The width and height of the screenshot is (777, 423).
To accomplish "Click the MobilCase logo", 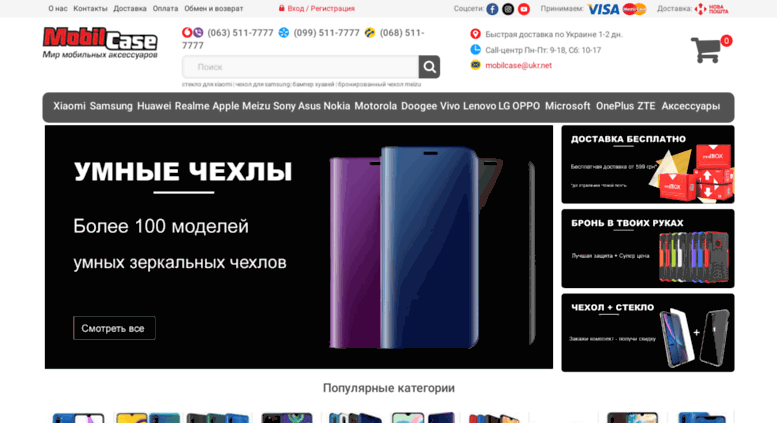I will (x=100, y=43).
